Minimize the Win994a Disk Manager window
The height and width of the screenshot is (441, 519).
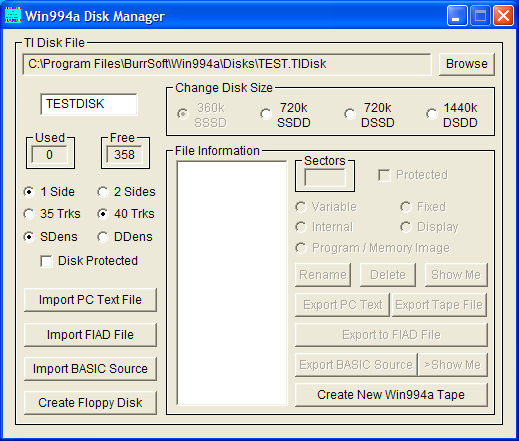pos(457,15)
